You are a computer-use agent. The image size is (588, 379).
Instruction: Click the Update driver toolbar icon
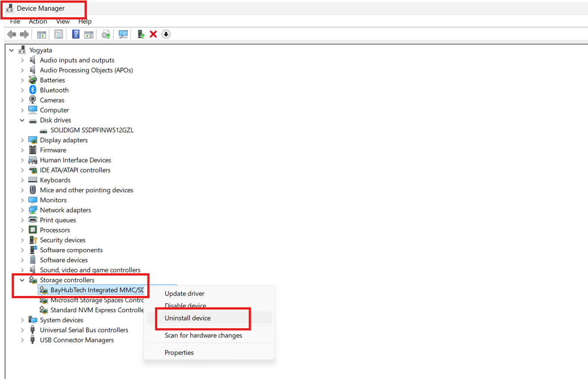105,34
